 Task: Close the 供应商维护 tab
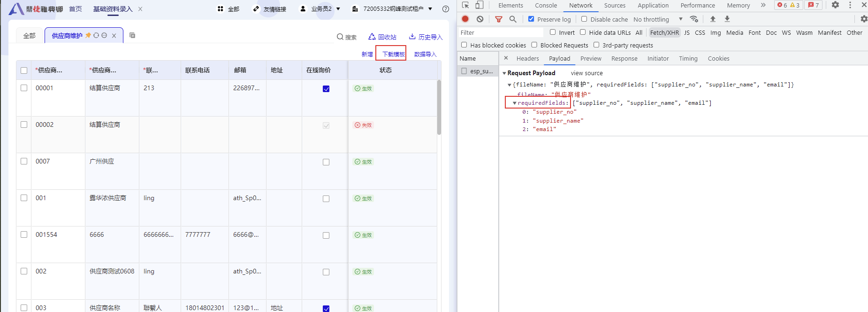coord(114,36)
